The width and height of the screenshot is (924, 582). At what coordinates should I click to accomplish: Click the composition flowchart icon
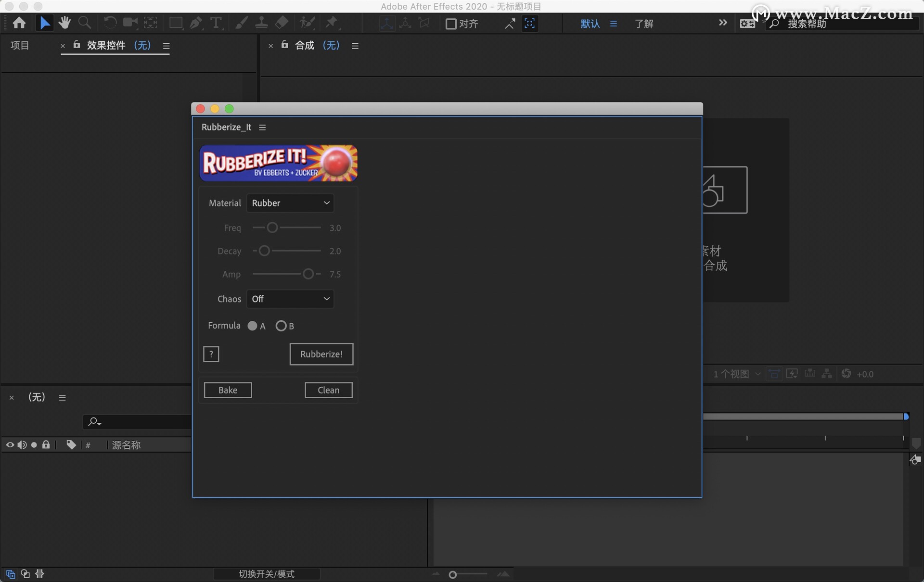(827, 374)
